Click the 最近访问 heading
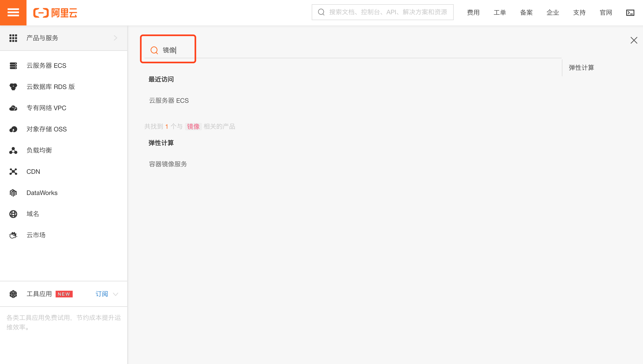 pos(161,79)
